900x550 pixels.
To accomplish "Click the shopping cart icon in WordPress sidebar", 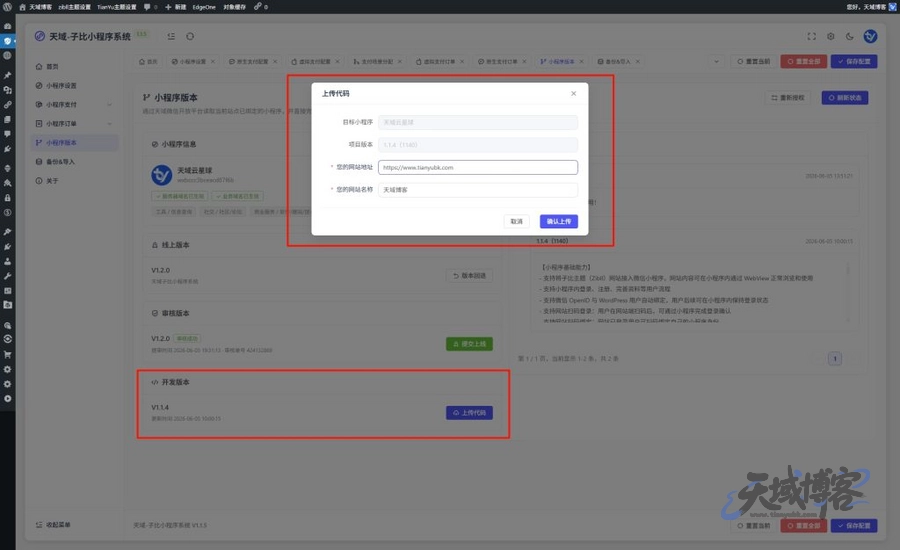I will (7, 354).
